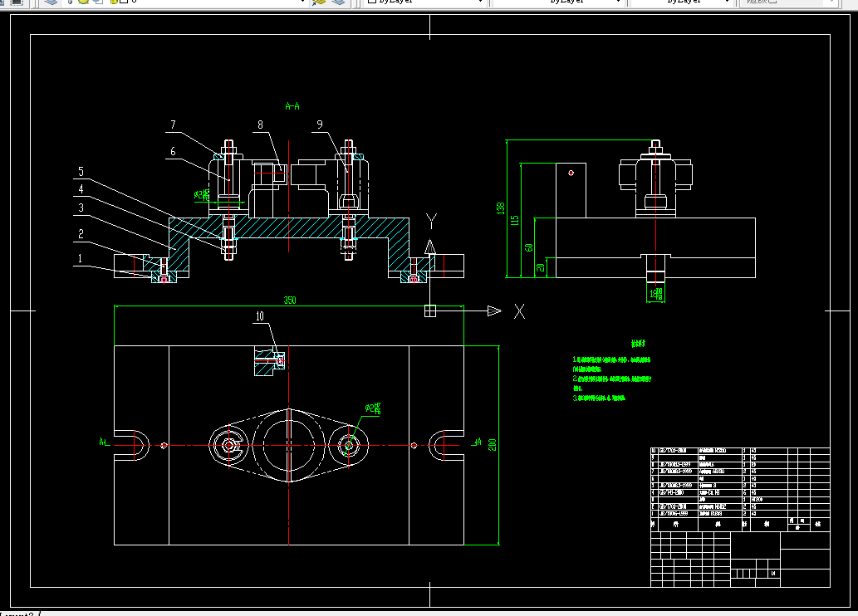The width and height of the screenshot is (858, 616).
Task: Select part balloon number 9
Action: point(320,125)
